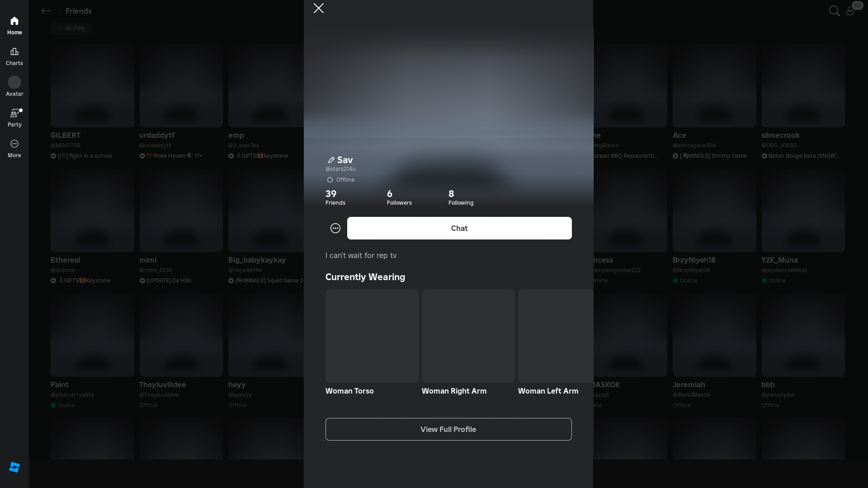Click View Full Profile button

tap(448, 429)
